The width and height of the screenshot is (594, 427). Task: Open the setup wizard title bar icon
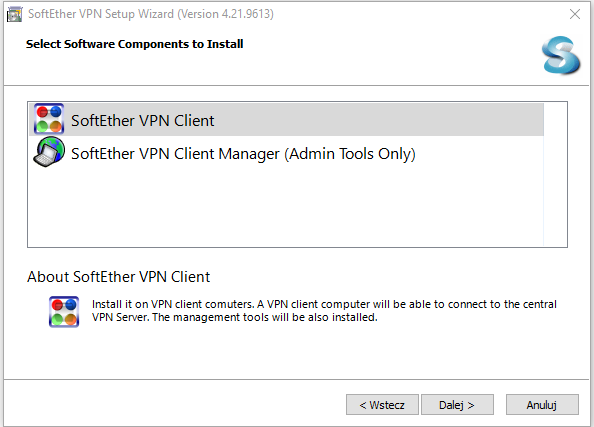[x=14, y=14]
